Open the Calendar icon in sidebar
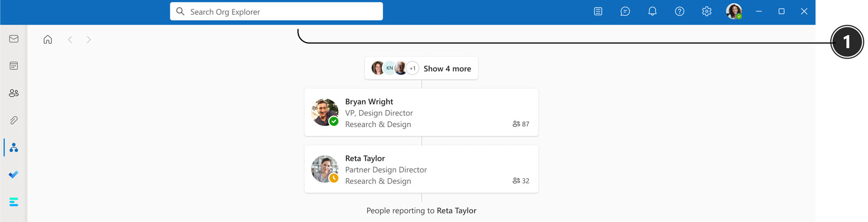Screen dimensions: 868x222 click(x=14, y=66)
